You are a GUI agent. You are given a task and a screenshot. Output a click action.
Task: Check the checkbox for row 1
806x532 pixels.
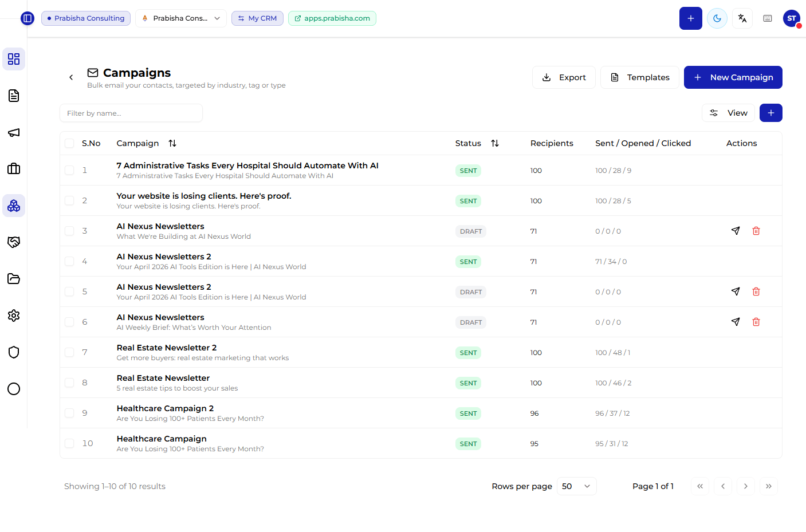coord(69,170)
